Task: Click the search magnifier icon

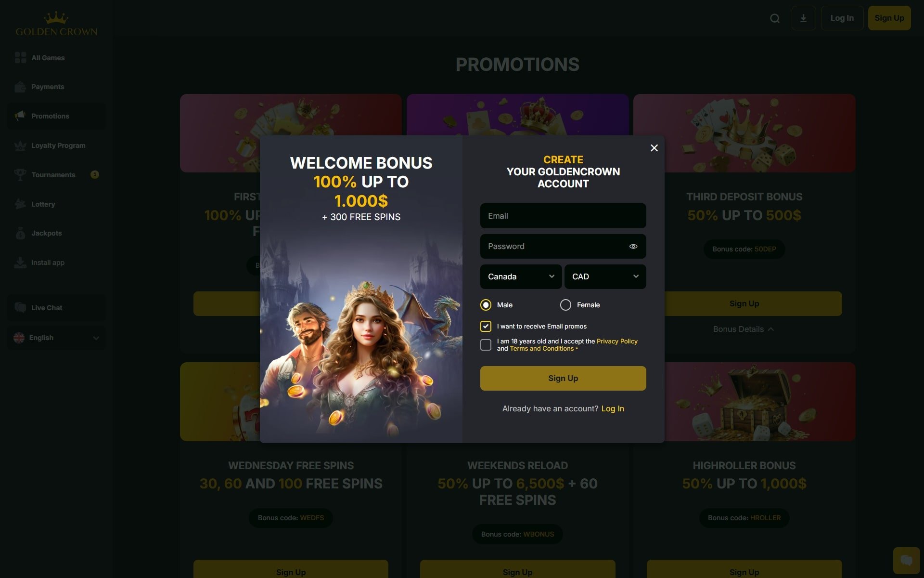Action: tap(775, 18)
